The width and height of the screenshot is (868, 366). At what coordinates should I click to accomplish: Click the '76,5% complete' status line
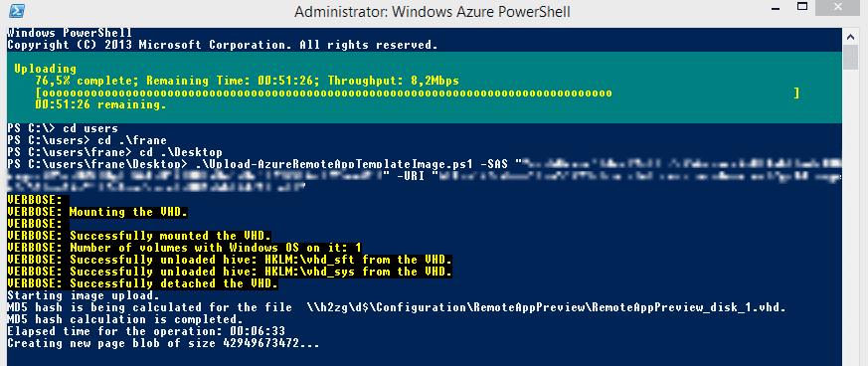point(247,81)
